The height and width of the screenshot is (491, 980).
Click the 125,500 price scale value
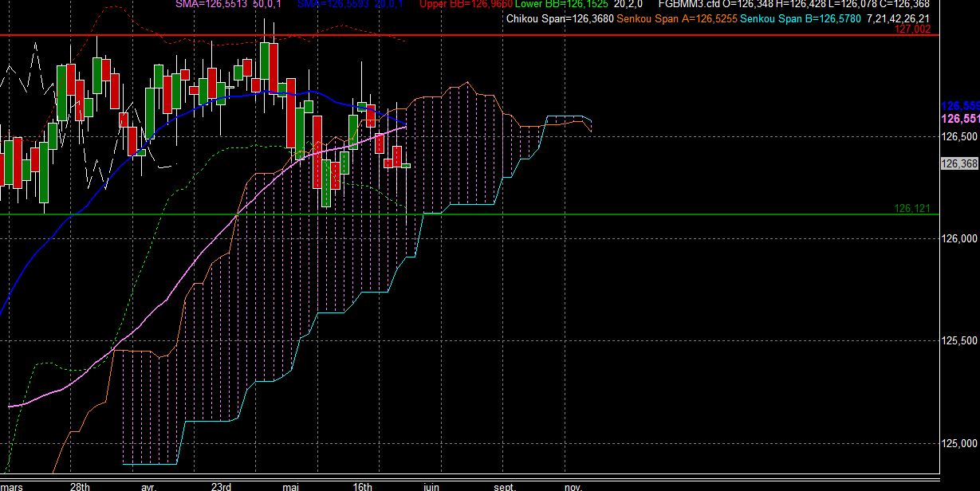(960, 340)
